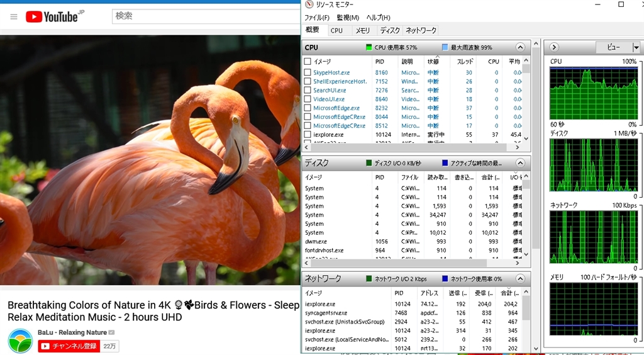Screen dimensions: 644x355
Task: Tick the iexplore.exe checkbox in CPU list
Action: coord(308,134)
